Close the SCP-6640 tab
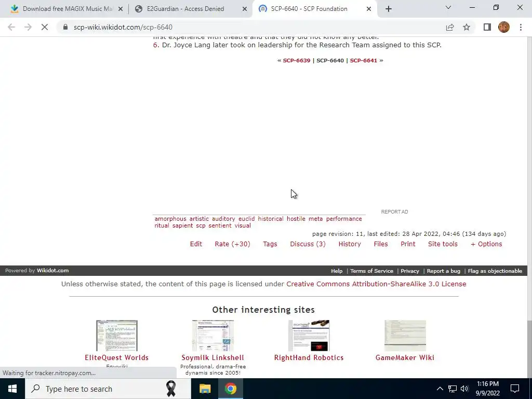532x399 pixels. click(369, 9)
